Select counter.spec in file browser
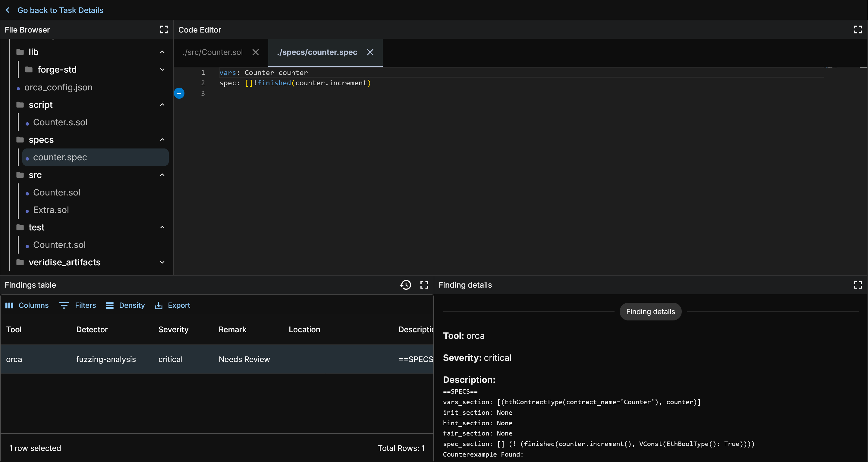The image size is (868, 462). pos(95,157)
